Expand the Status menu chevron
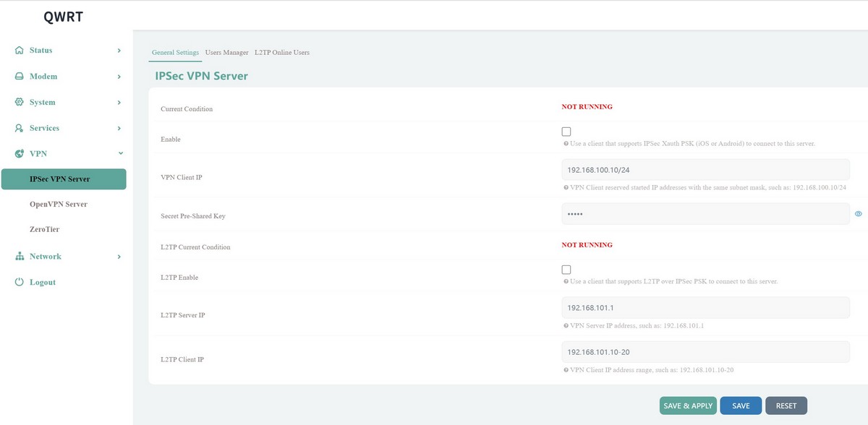Image resolution: width=868 pixels, height=425 pixels. (x=119, y=51)
